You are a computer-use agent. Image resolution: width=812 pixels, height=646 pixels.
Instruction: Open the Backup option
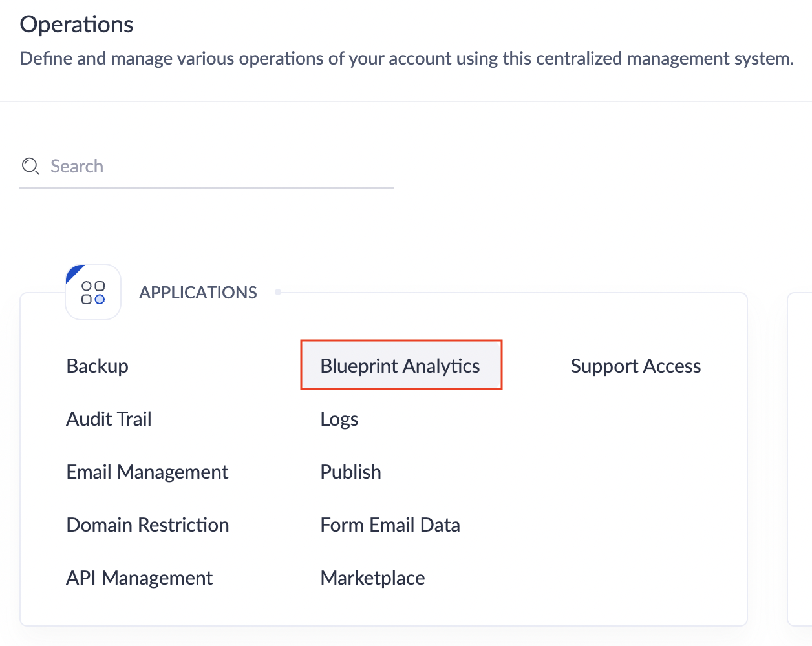coord(98,366)
